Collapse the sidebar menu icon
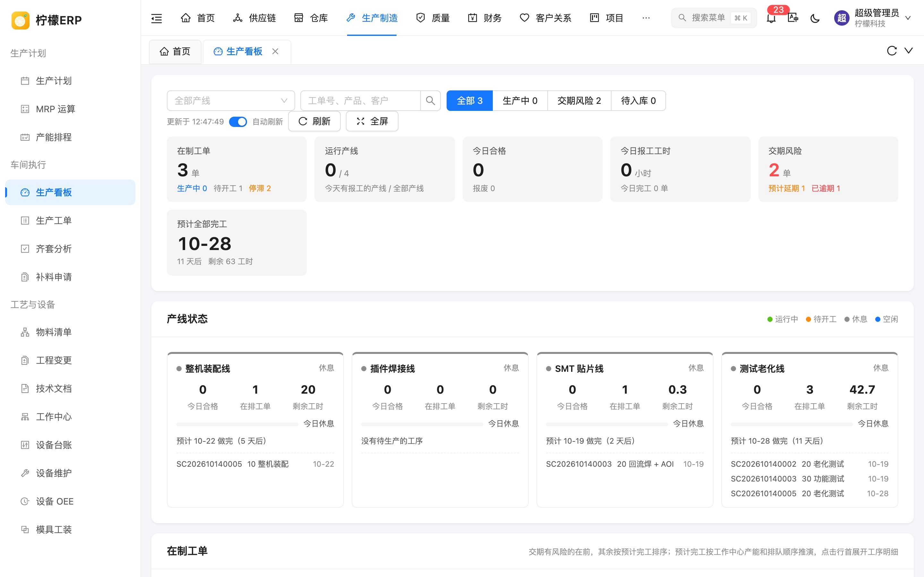 (x=157, y=18)
